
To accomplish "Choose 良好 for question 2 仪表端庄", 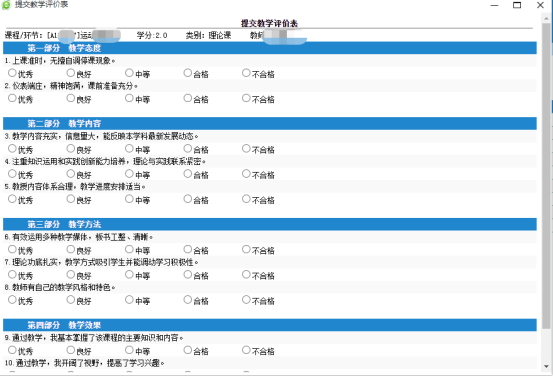I will pos(71,98).
